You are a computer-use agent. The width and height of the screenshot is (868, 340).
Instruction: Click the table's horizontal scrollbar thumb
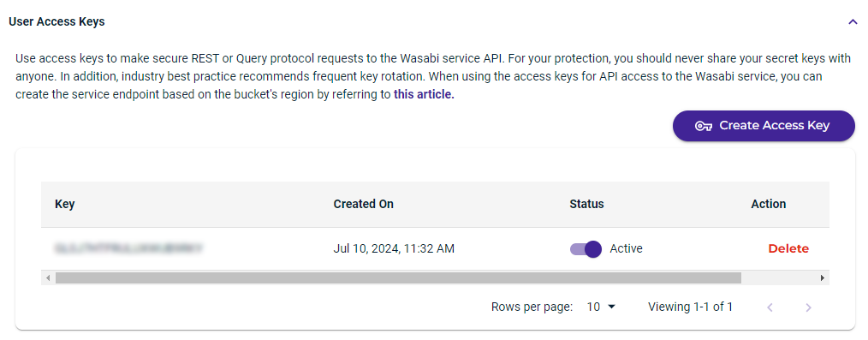tap(398, 278)
